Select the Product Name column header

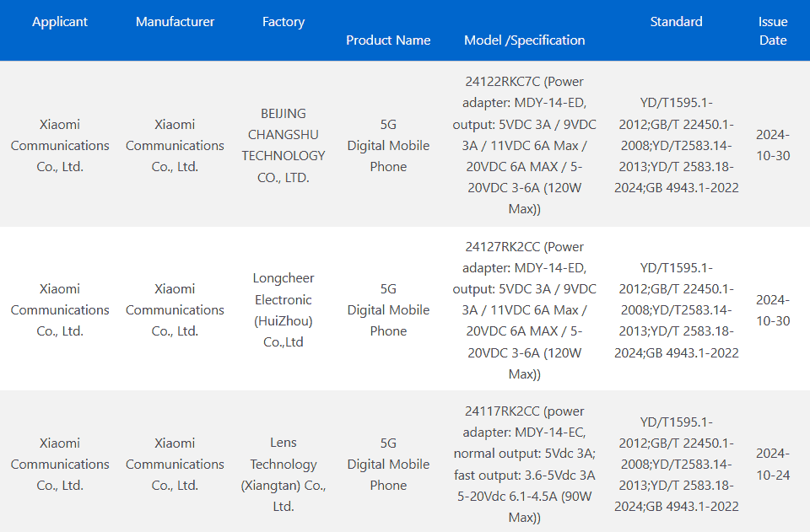[x=388, y=40]
